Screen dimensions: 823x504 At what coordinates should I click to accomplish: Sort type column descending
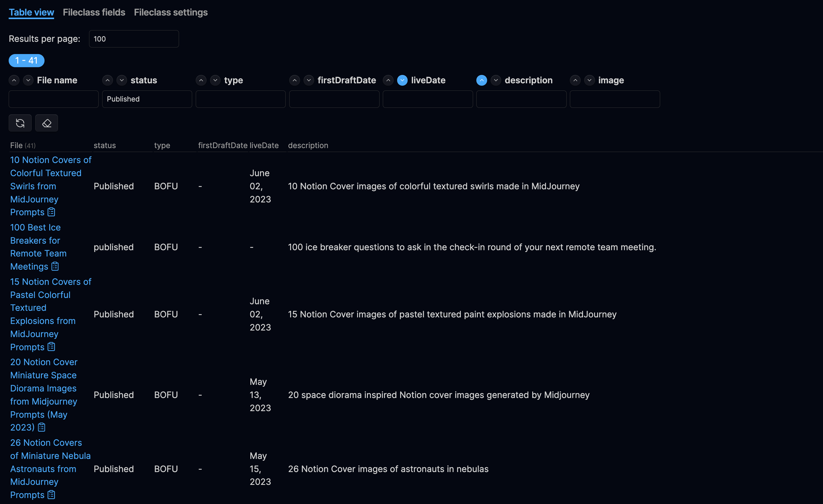pos(215,80)
